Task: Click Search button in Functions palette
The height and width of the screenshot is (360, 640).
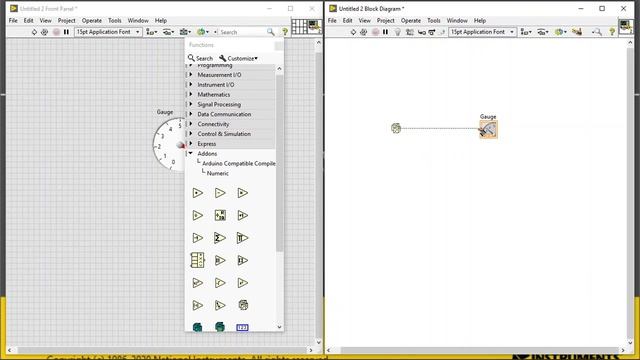Action: (x=200, y=58)
